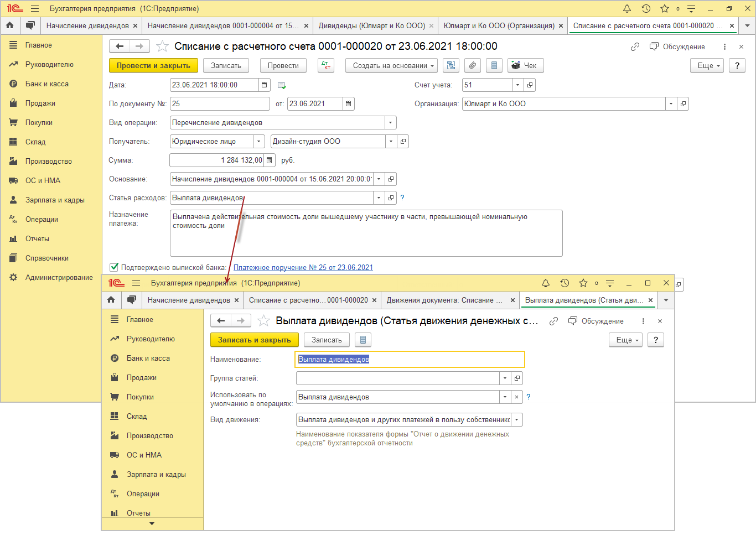Open notifications bell in front window title bar
This screenshot has height=535, width=756.
tap(546, 283)
